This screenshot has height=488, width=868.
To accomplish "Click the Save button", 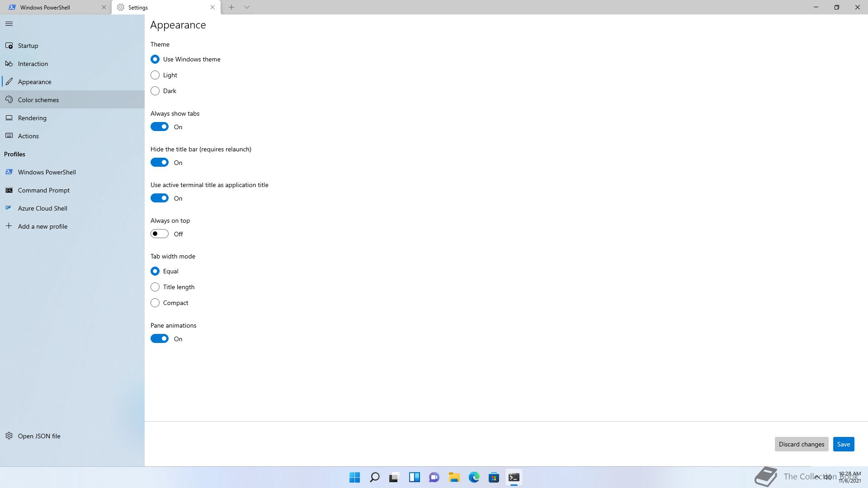I will coord(843,444).
